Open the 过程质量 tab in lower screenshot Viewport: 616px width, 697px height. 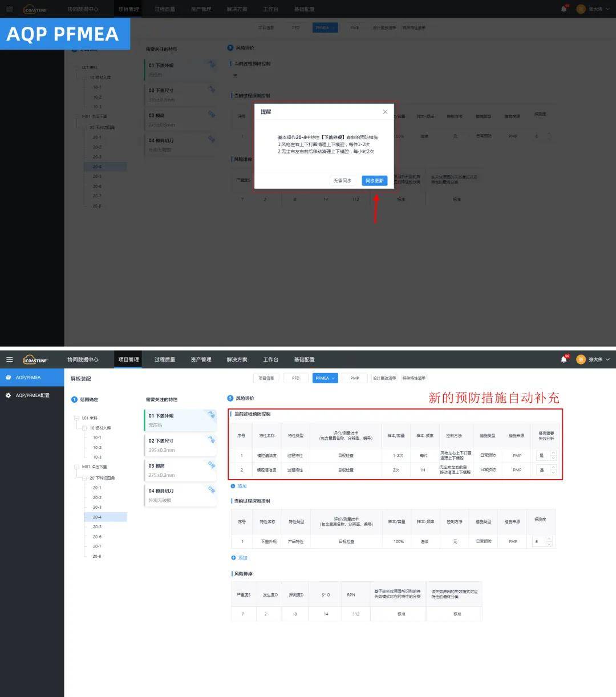165,359
